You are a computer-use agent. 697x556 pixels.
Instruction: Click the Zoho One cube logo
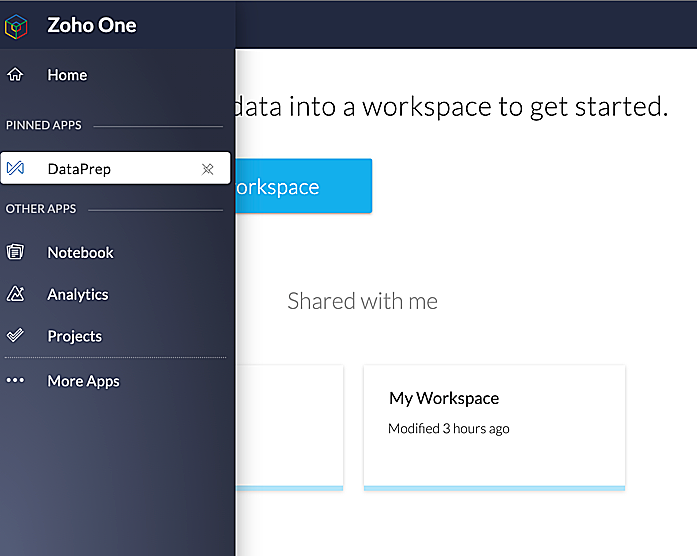coord(16,26)
